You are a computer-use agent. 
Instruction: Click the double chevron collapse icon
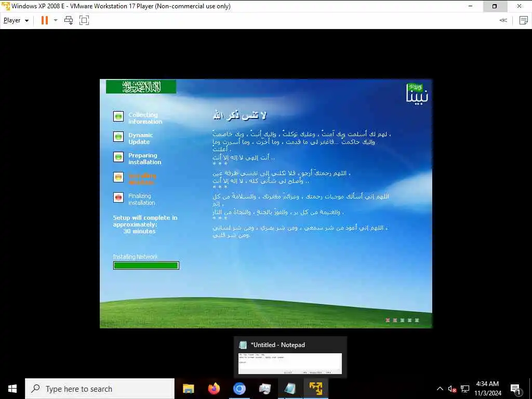coord(503,20)
